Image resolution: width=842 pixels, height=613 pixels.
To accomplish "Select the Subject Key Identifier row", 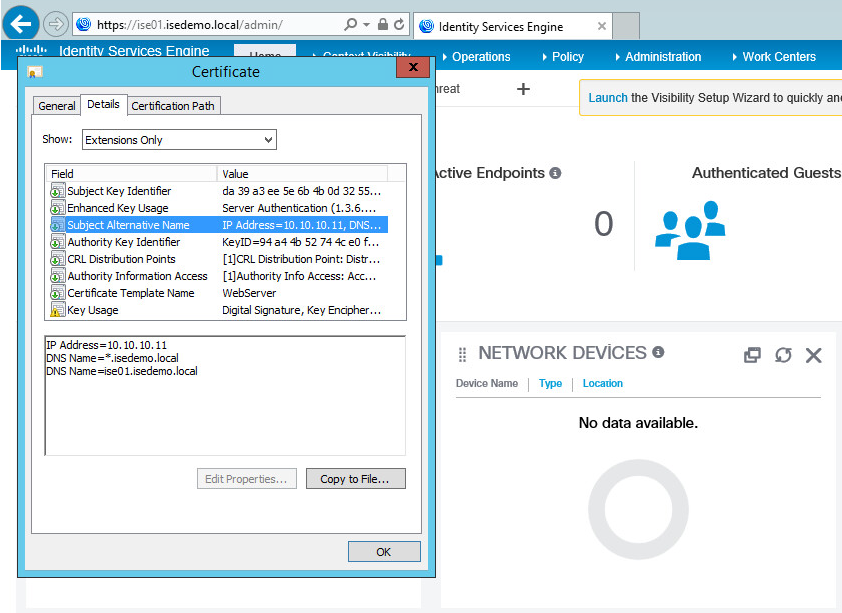I will (x=219, y=191).
